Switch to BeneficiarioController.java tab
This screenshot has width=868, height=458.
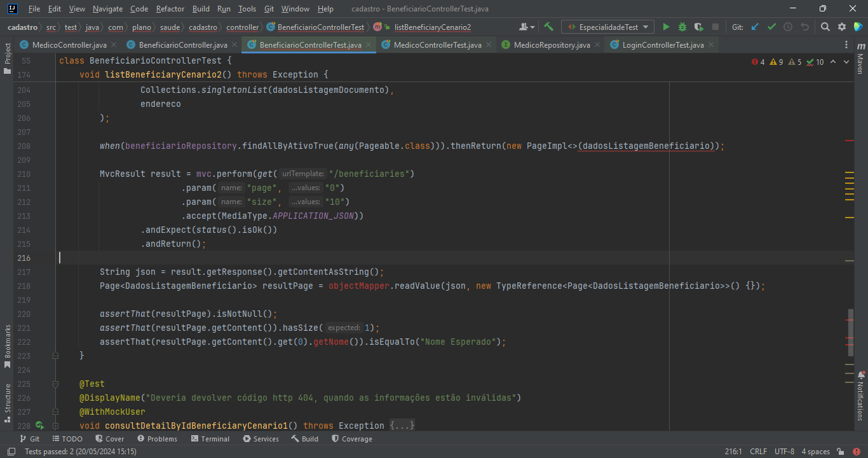[x=183, y=45]
